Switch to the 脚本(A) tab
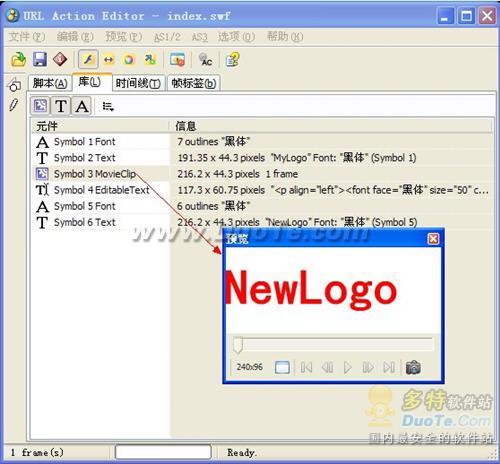This screenshot has height=464, width=500. coord(50,83)
